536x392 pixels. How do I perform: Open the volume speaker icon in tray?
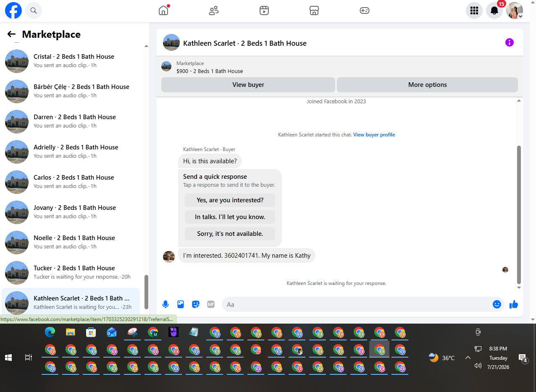pyautogui.click(x=478, y=366)
